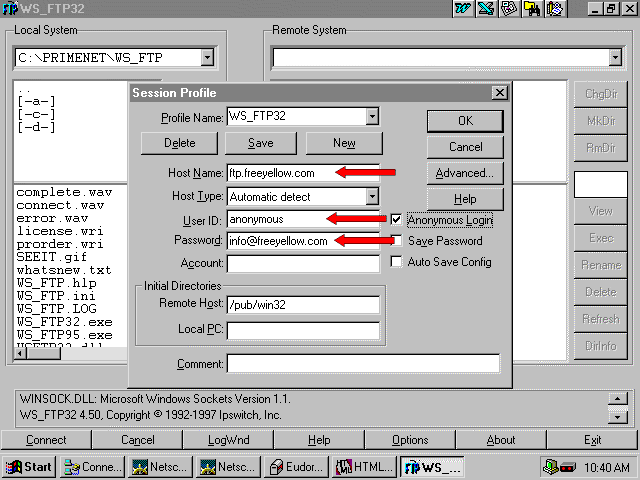The height and width of the screenshot is (480, 640).
Task: Expand the Host Type dropdown
Action: point(372,197)
